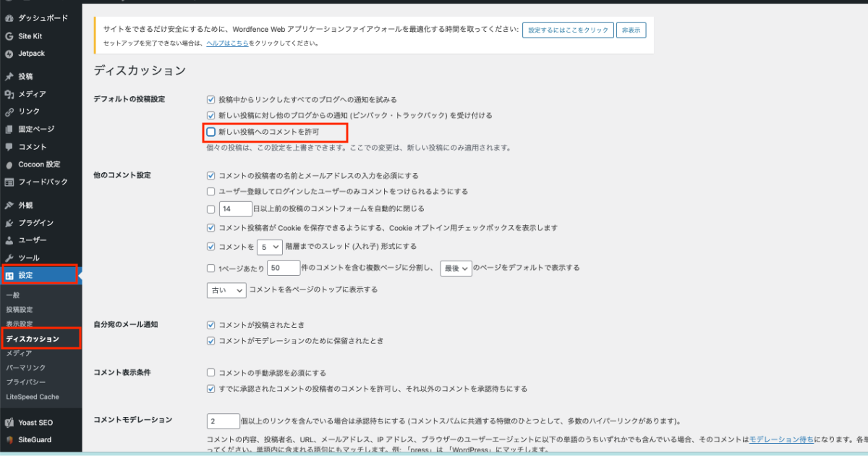
Task: Click the comments per page field showing 50
Action: [283, 268]
